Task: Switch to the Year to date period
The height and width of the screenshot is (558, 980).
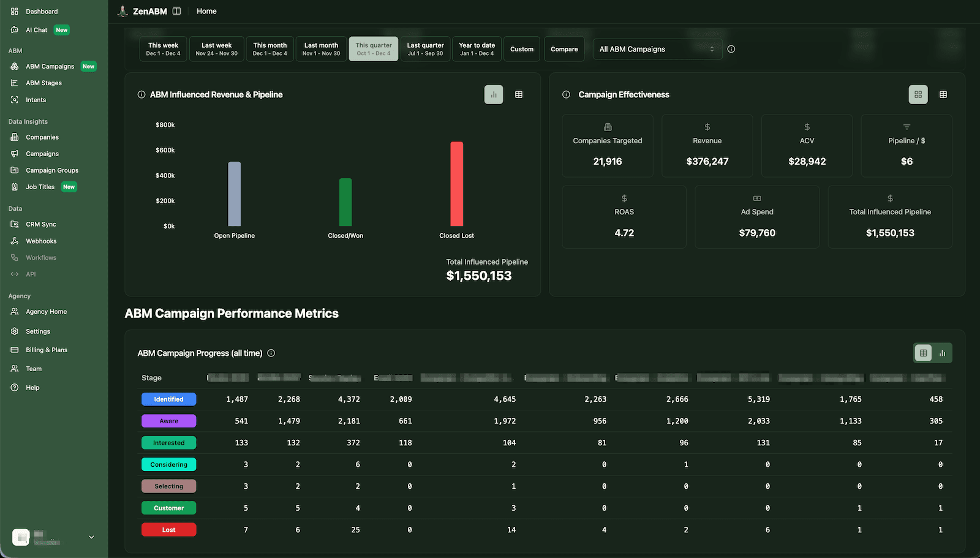Action: (477, 48)
